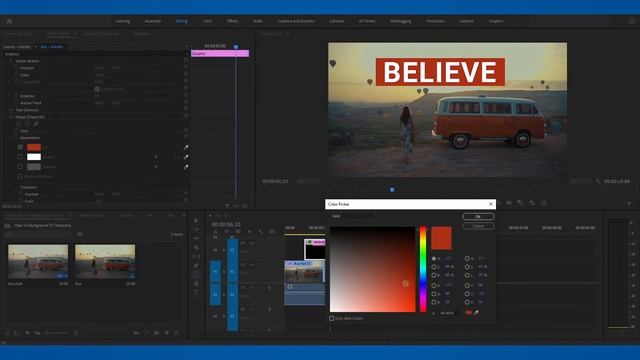Draw free bezier mask with Shape pen icon
The image size is (640, 360).
[36, 124]
